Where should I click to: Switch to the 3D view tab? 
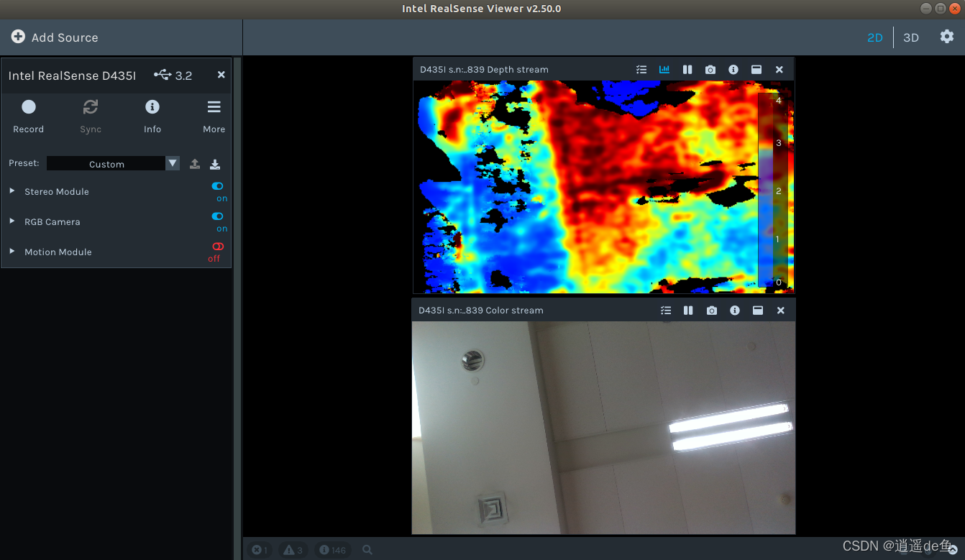[911, 37]
